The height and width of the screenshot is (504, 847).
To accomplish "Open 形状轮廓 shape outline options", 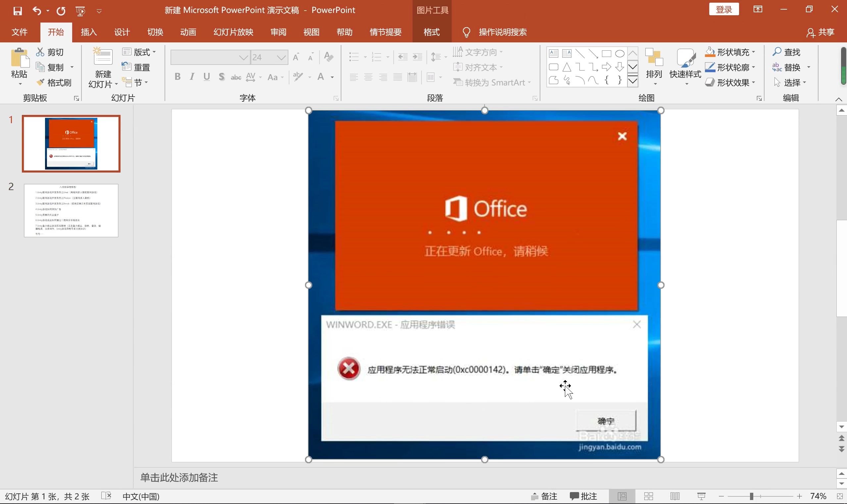I will pos(730,67).
